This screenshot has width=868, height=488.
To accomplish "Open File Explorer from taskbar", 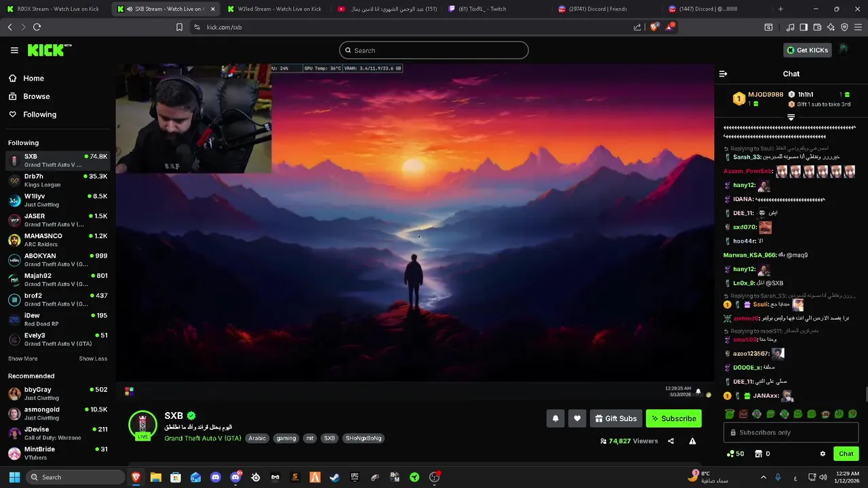I will [x=155, y=477].
